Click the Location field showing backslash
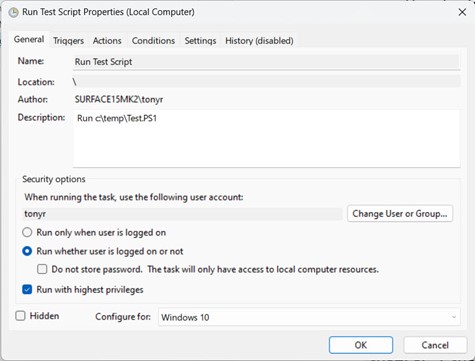 tap(266, 82)
